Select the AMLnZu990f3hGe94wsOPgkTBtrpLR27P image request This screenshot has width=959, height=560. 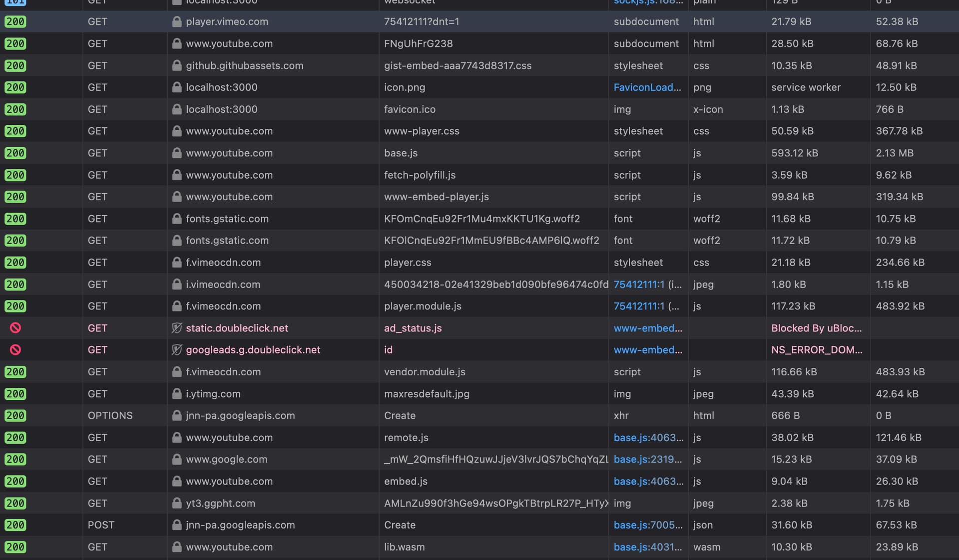(x=479, y=503)
